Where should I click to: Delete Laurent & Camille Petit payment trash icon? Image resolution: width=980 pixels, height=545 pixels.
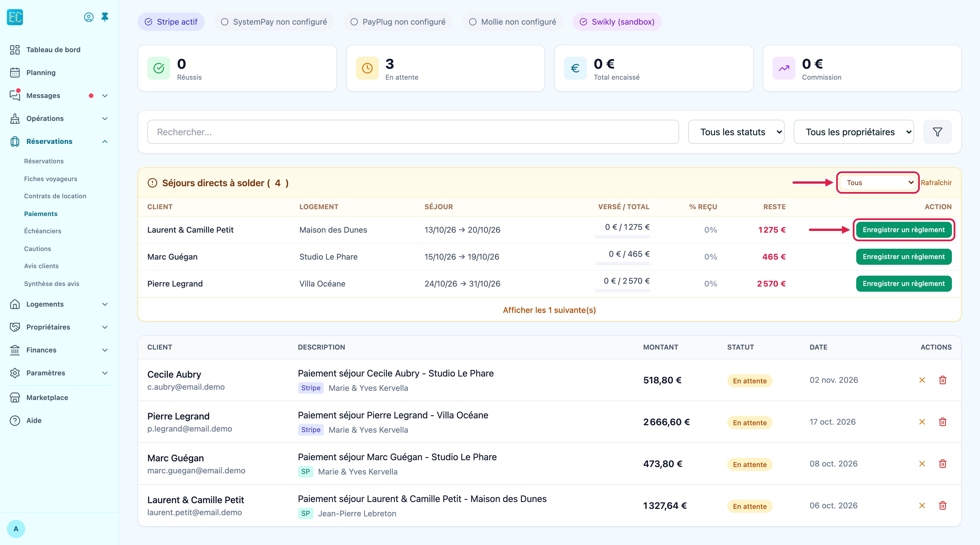point(943,505)
